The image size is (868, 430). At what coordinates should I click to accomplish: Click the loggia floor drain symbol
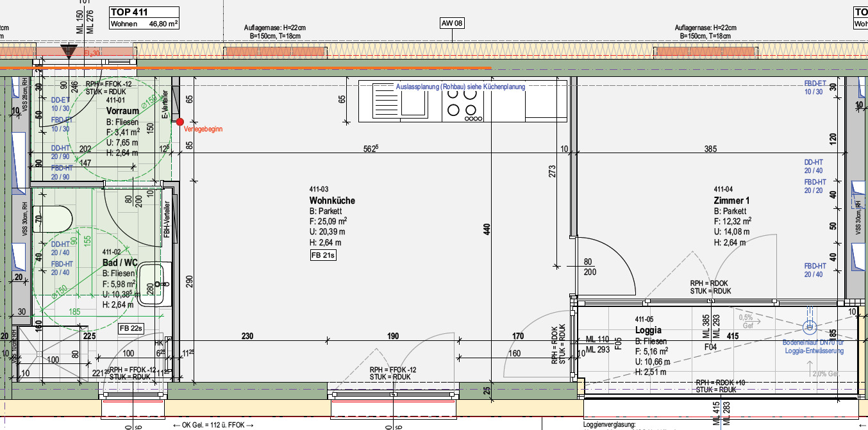809,327
